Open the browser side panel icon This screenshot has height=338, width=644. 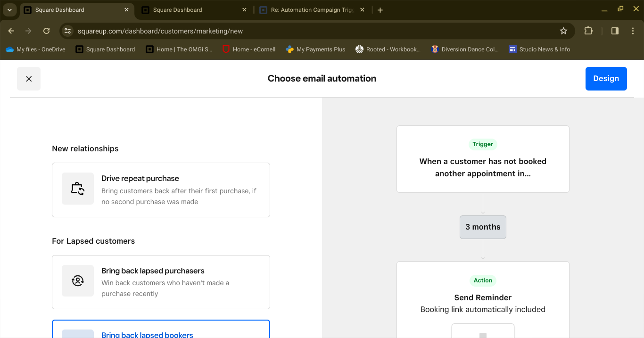(614, 31)
